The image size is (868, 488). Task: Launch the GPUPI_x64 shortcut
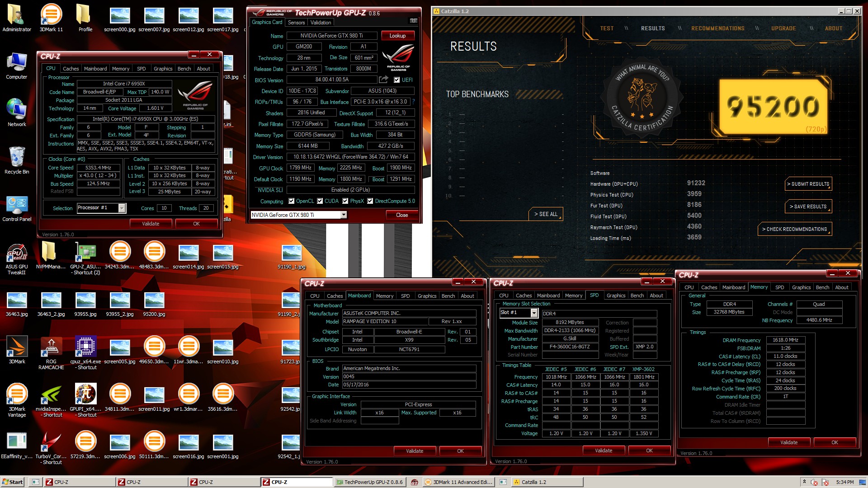[85, 400]
